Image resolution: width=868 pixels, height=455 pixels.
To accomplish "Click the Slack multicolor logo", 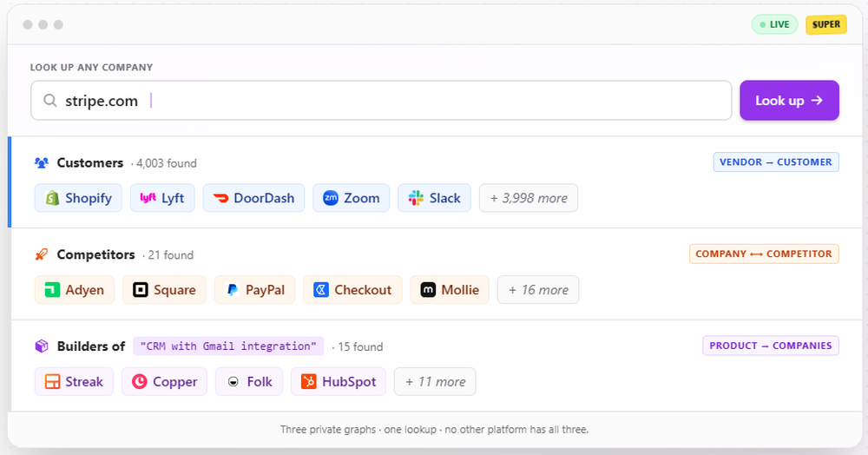I will [x=416, y=198].
